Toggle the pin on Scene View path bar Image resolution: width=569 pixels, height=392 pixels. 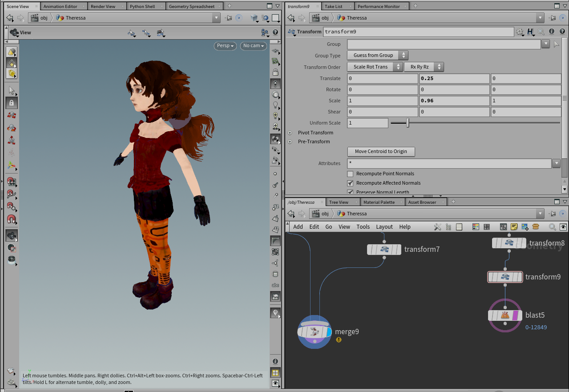(x=229, y=18)
